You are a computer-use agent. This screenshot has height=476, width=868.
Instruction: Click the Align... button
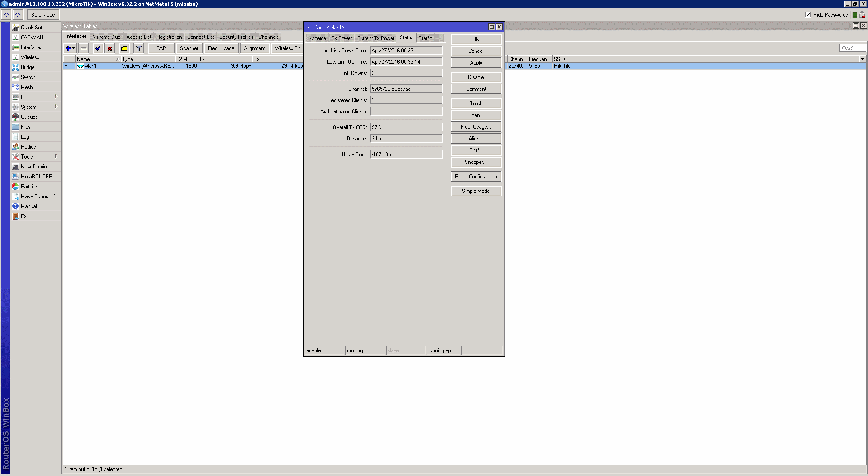click(x=476, y=139)
